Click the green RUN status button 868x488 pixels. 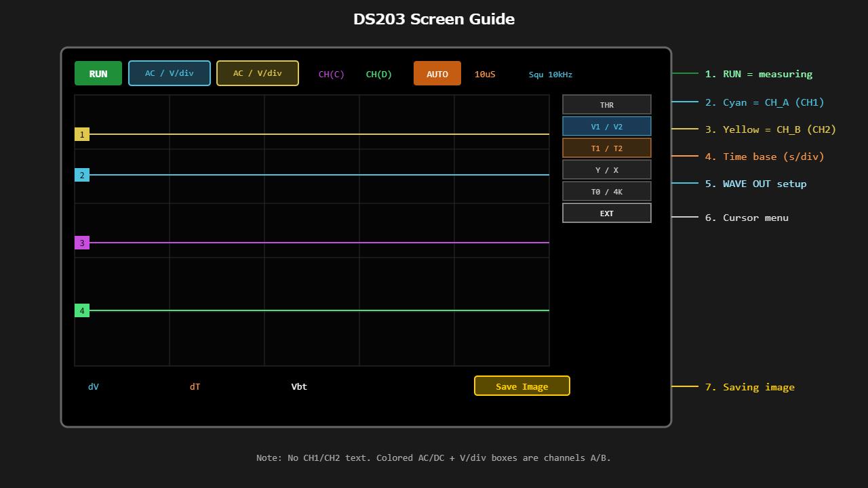click(98, 73)
